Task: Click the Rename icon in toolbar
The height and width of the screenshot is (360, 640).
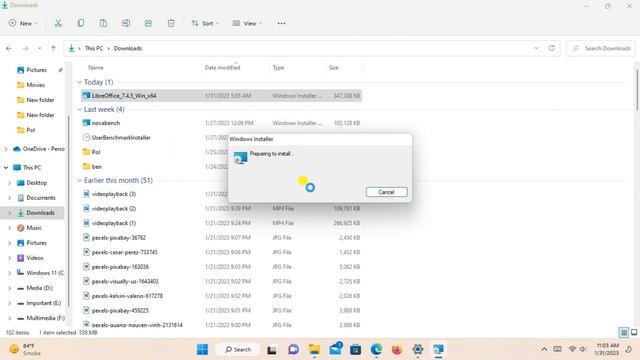Action: (126, 23)
